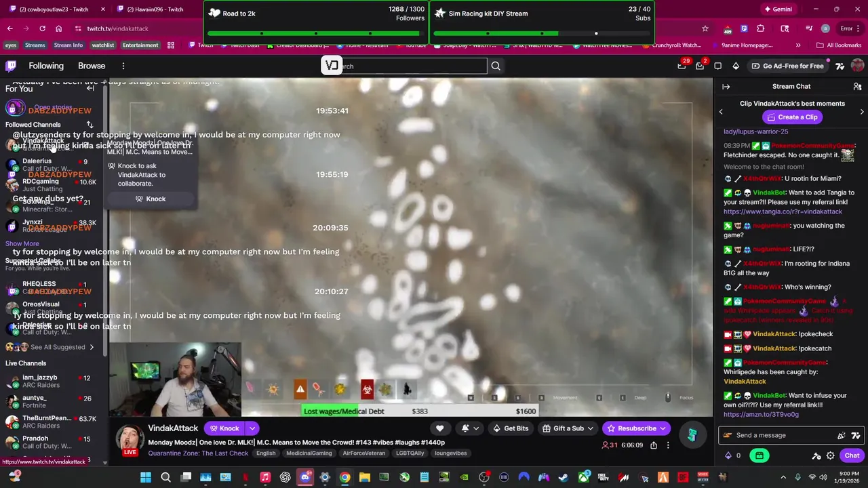Open File Explorer from the taskbar
This screenshot has width=868, height=488.
coord(364,477)
